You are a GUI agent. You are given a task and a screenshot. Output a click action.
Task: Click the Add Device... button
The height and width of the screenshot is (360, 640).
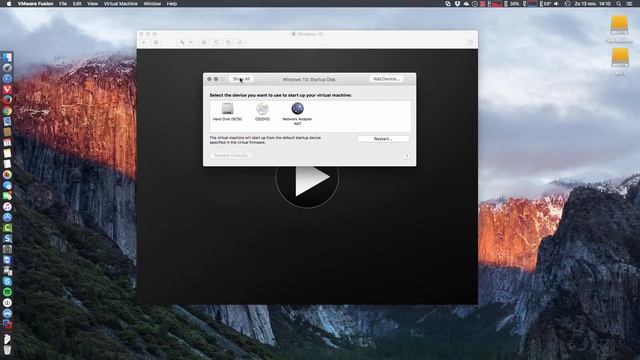tap(386, 79)
